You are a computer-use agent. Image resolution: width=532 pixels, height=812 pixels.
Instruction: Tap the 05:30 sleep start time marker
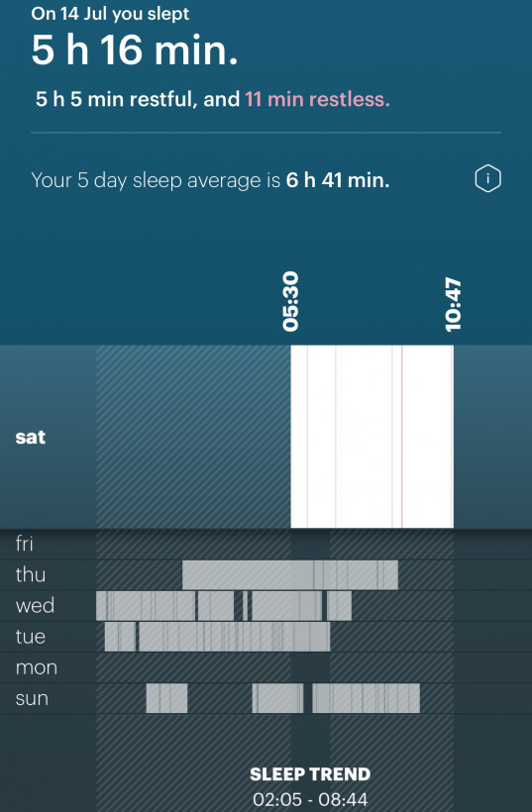291,301
